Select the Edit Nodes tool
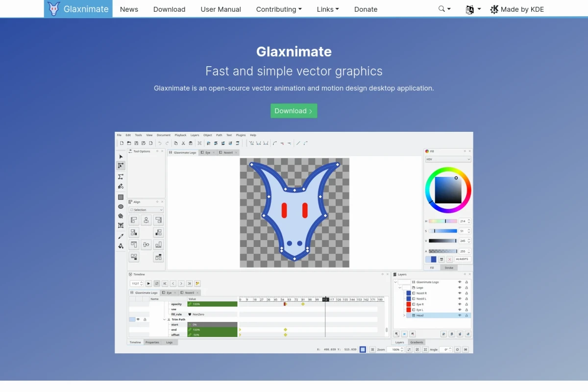Viewport: 588px width, 392px height. point(121,166)
